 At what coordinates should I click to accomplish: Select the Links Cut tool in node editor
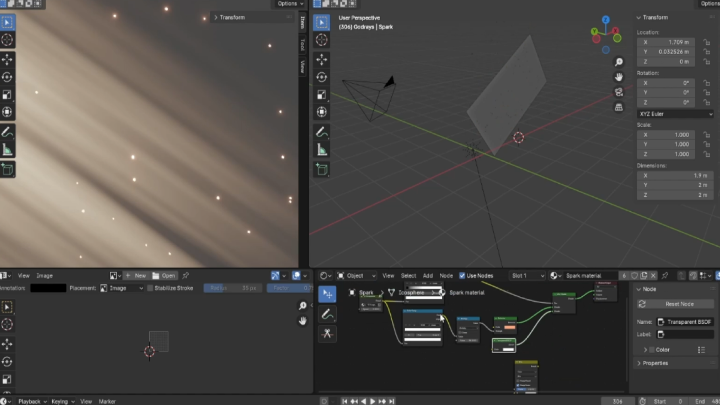click(327, 333)
